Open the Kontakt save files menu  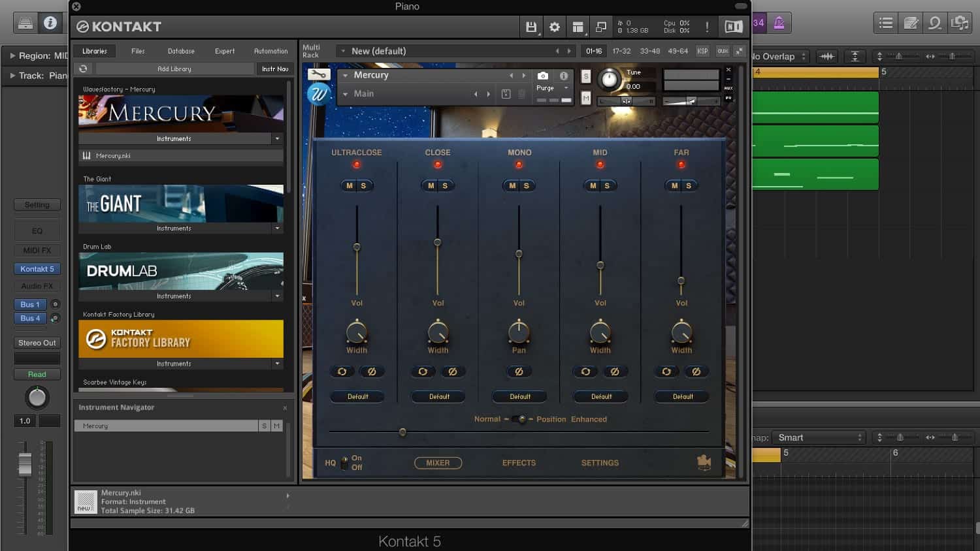click(x=531, y=27)
